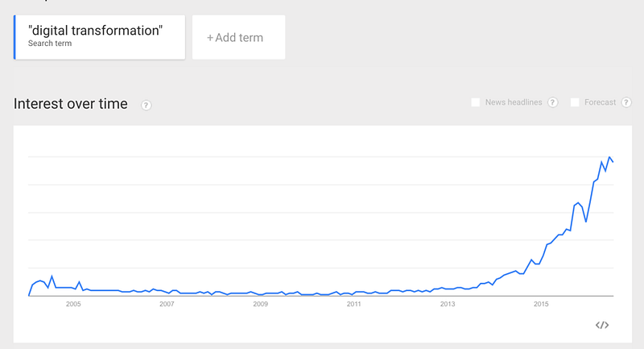Screen dimensions: 644x349
Task: Click the early spike near 2004 on line
Action: click(52, 276)
